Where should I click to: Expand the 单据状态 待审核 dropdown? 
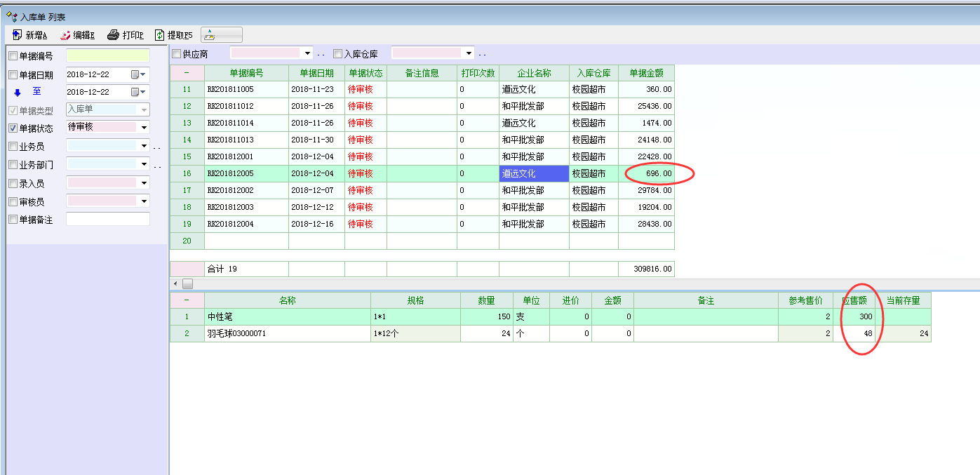point(144,128)
